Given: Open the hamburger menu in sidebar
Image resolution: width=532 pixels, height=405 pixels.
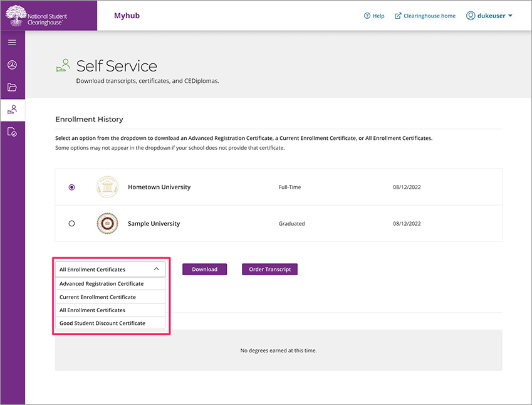Looking at the screenshot, I should [x=12, y=43].
